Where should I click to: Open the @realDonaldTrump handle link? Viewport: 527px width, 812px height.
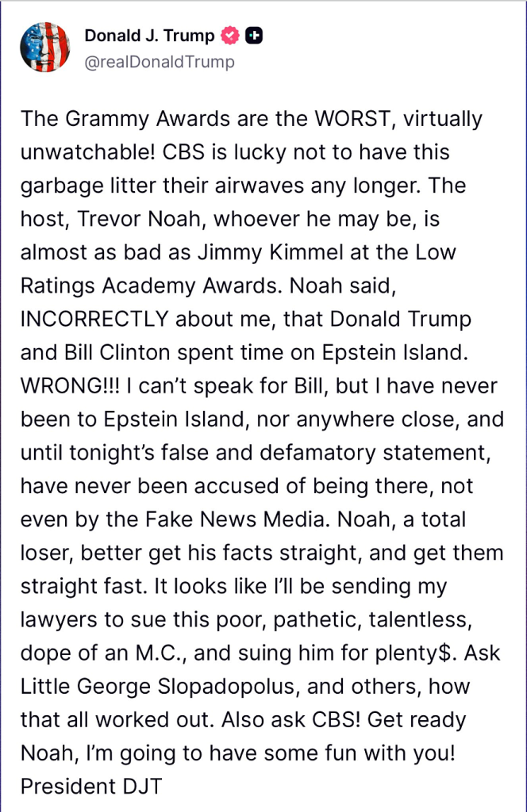pos(160,62)
